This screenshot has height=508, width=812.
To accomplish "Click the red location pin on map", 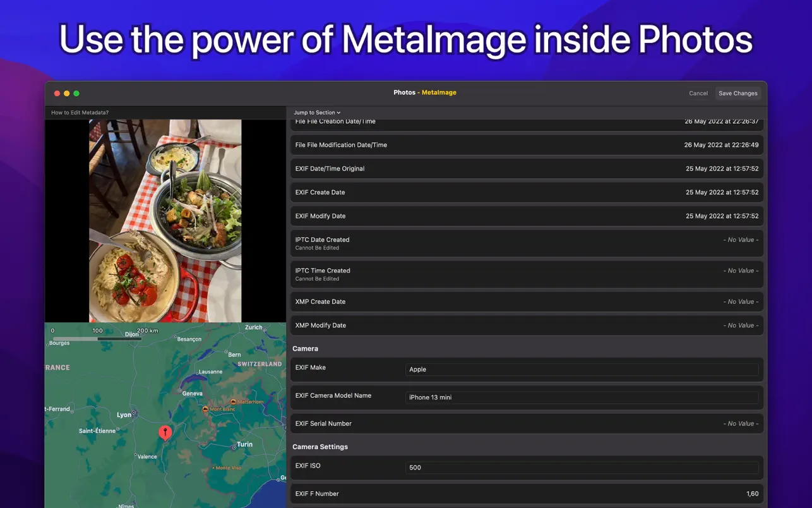I will point(165,432).
